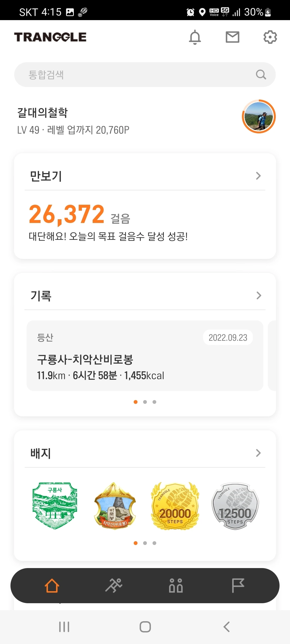Open the running activity tab icon

point(114,586)
